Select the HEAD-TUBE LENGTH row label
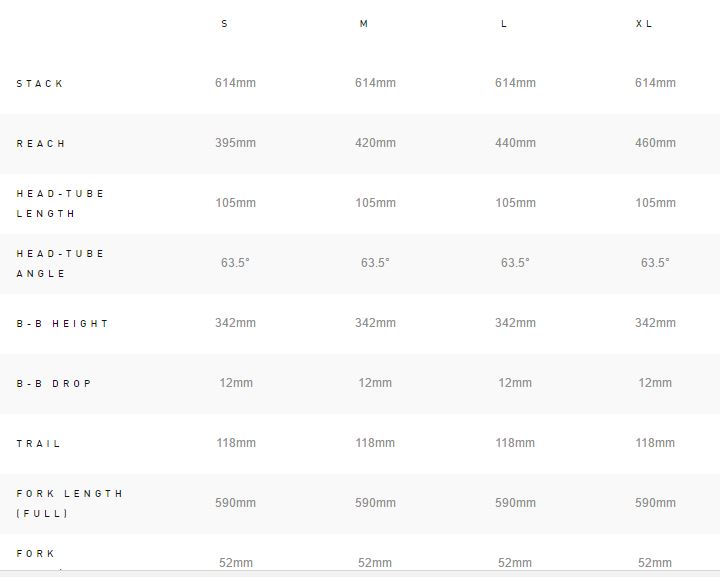 coord(60,203)
